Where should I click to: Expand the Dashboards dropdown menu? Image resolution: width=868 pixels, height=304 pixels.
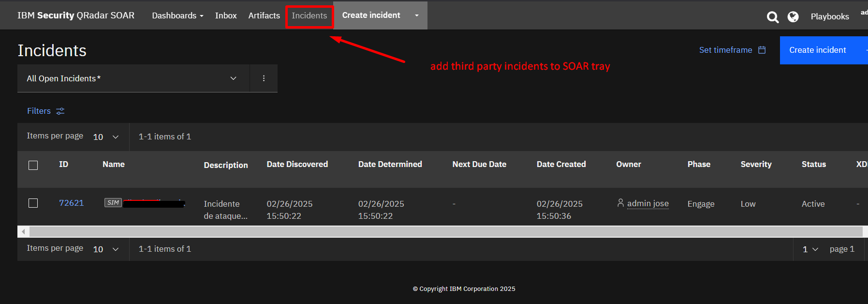[177, 15]
